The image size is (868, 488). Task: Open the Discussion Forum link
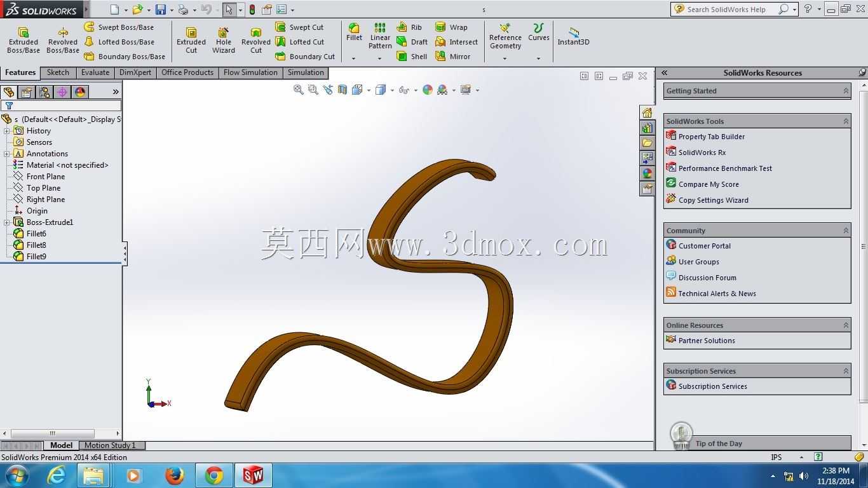tap(702, 278)
